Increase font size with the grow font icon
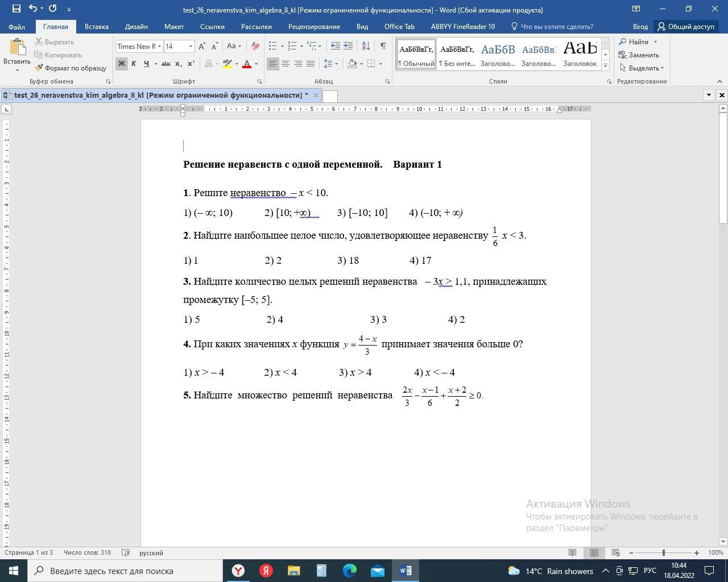This screenshot has width=728, height=582. click(202, 47)
